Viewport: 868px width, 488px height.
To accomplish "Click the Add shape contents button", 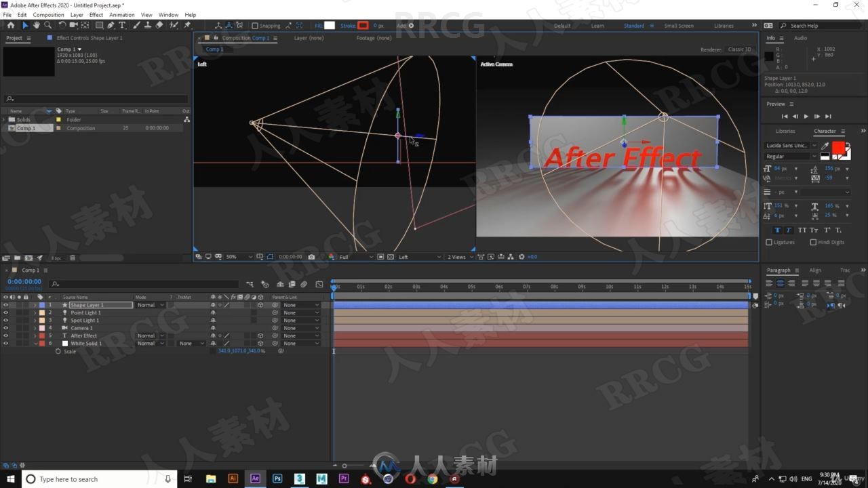I will tap(410, 26).
